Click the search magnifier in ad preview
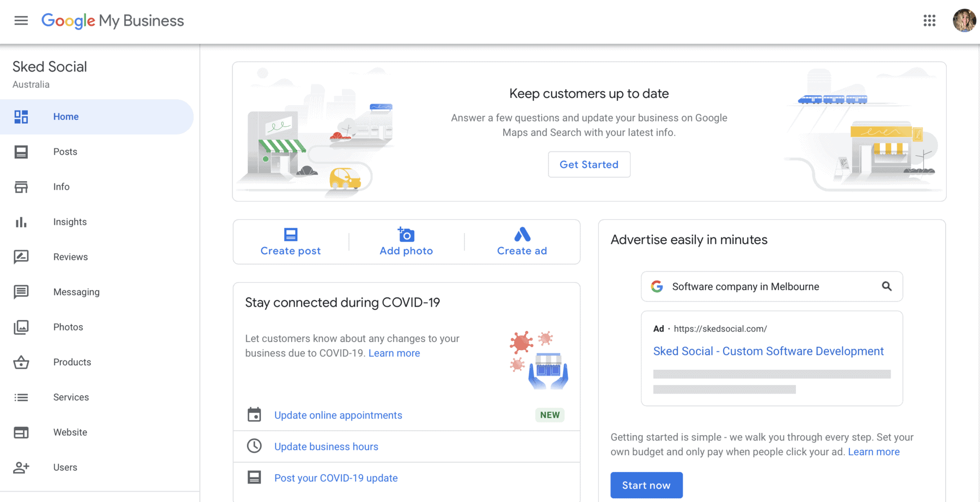 [886, 286]
